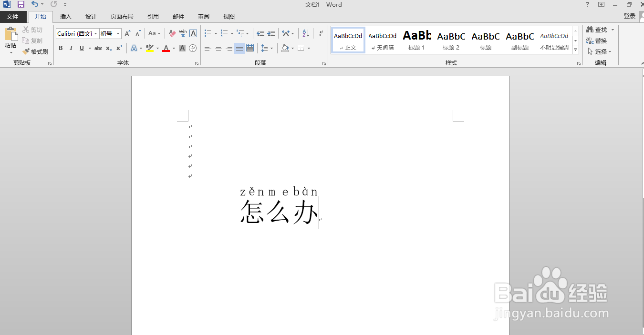The width and height of the screenshot is (644, 335).
Task: Click the 格式刷 format painter button
Action: tap(35, 51)
